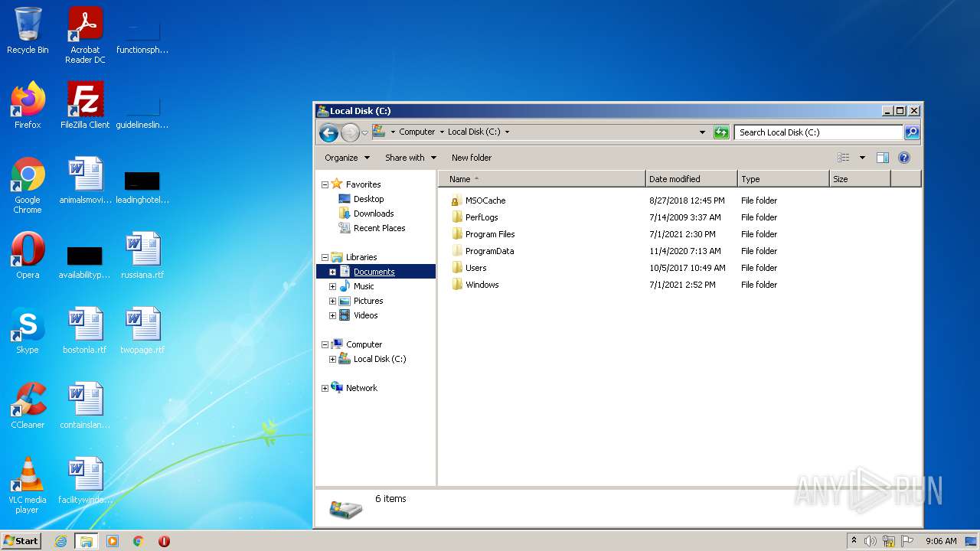Expand the Pictures library node
The width and height of the screenshot is (980, 551).
tap(332, 301)
